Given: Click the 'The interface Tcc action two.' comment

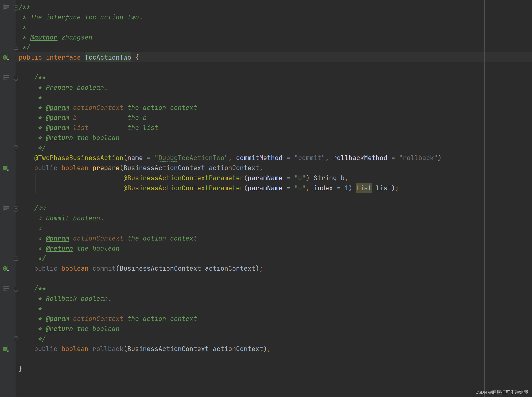Looking at the screenshot, I should pyautogui.click(x=86, y=17).
